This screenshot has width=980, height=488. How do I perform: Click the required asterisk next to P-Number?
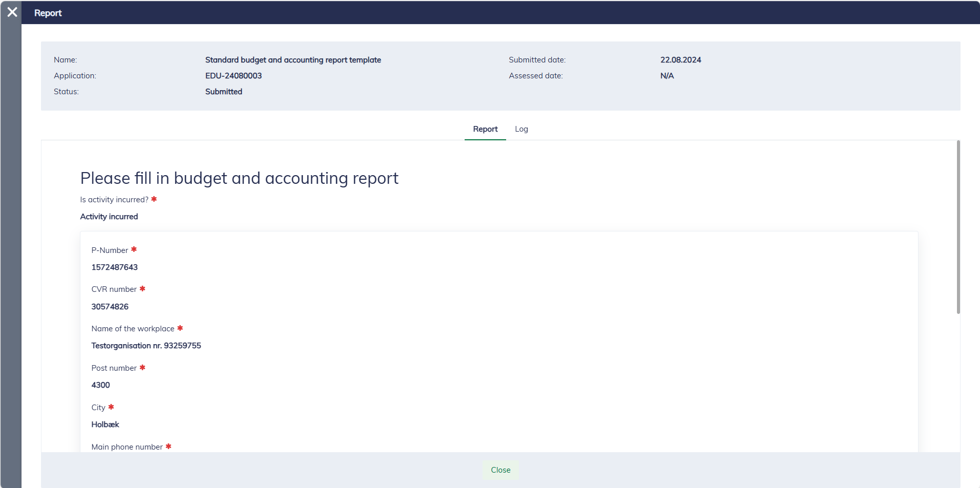point(134,250)
